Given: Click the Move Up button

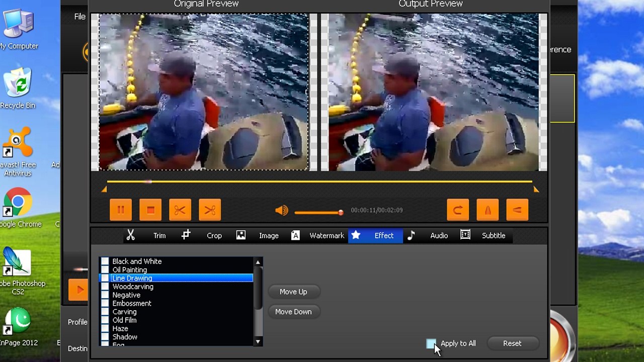Looking at the screenshot, I should 293,292.
